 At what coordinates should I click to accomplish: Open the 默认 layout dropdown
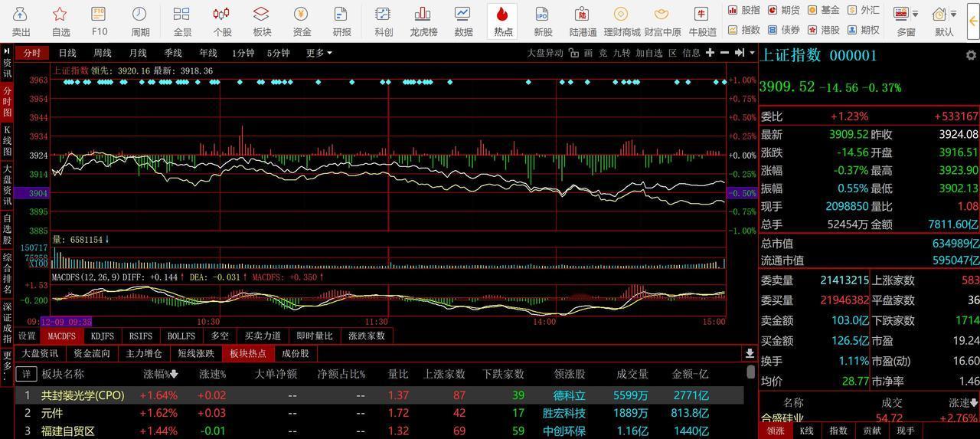pos(945,21)
